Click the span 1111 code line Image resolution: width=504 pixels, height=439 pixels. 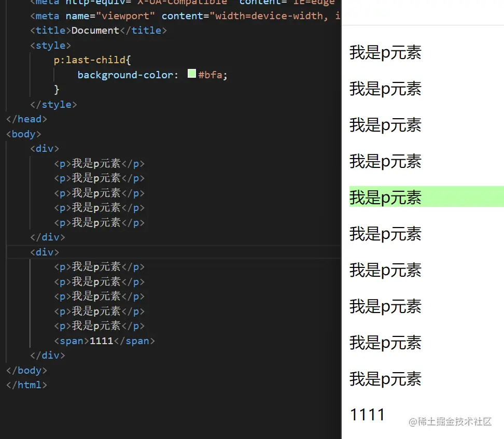tap(104, 341)
